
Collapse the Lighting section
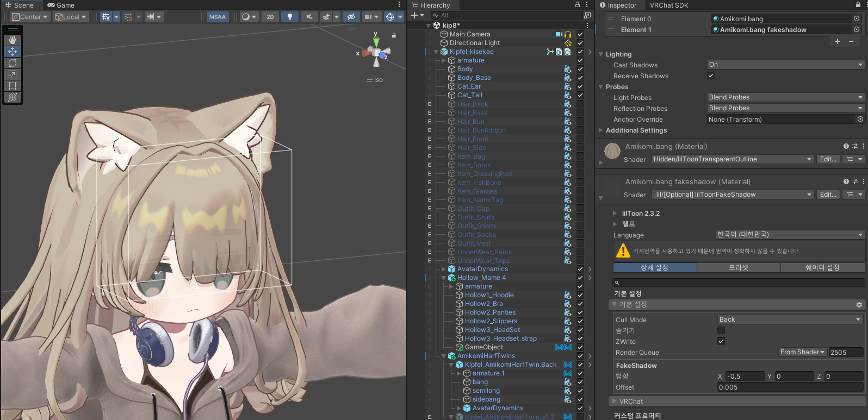click(x=601, y=54)
